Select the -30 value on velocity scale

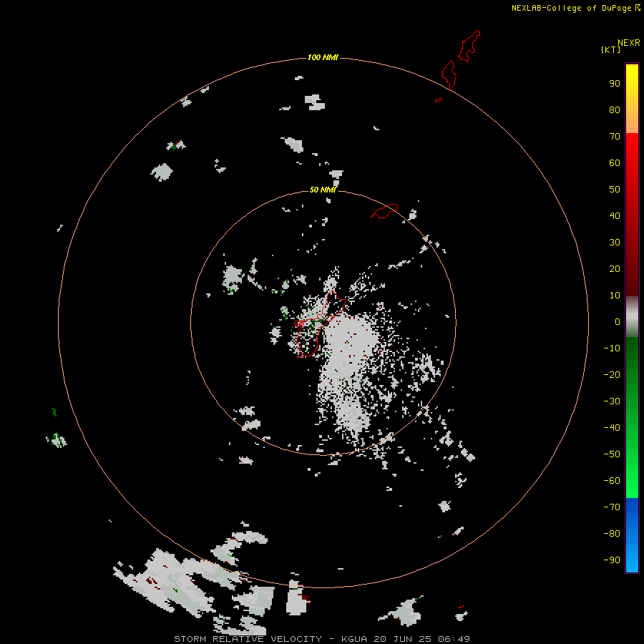click(x=612, y=401)
